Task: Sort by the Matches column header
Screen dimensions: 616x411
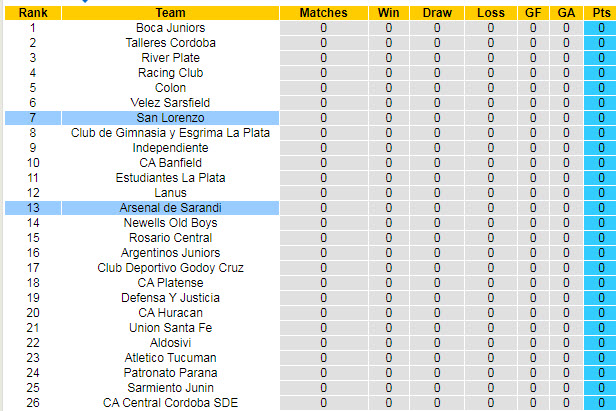Action: pyautogui.click(x=323, y=12)
